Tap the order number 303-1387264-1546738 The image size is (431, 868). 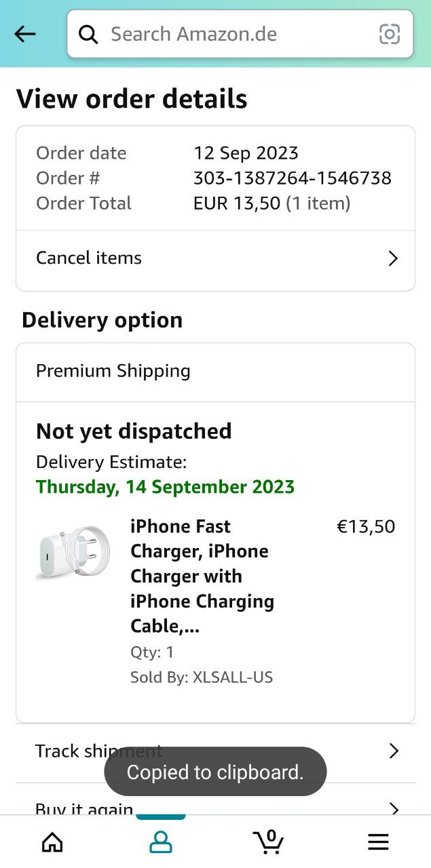pyautogui.click(x=292, y=178)
